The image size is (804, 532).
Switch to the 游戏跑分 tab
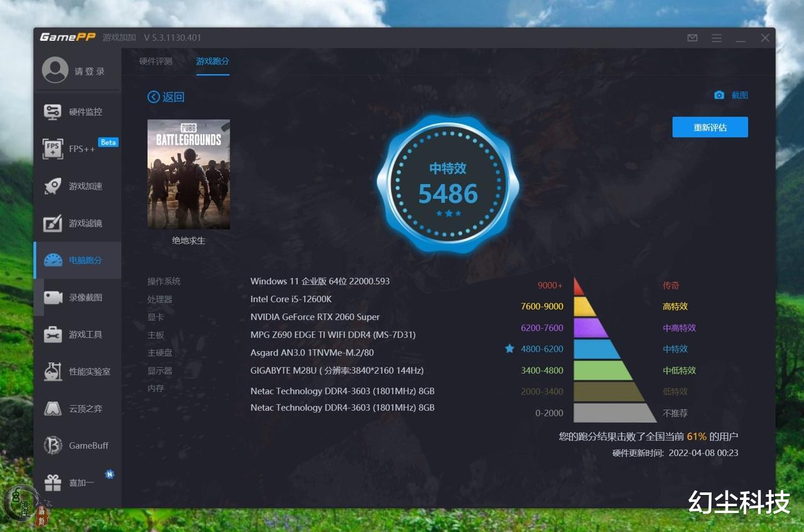pos(212,62)
